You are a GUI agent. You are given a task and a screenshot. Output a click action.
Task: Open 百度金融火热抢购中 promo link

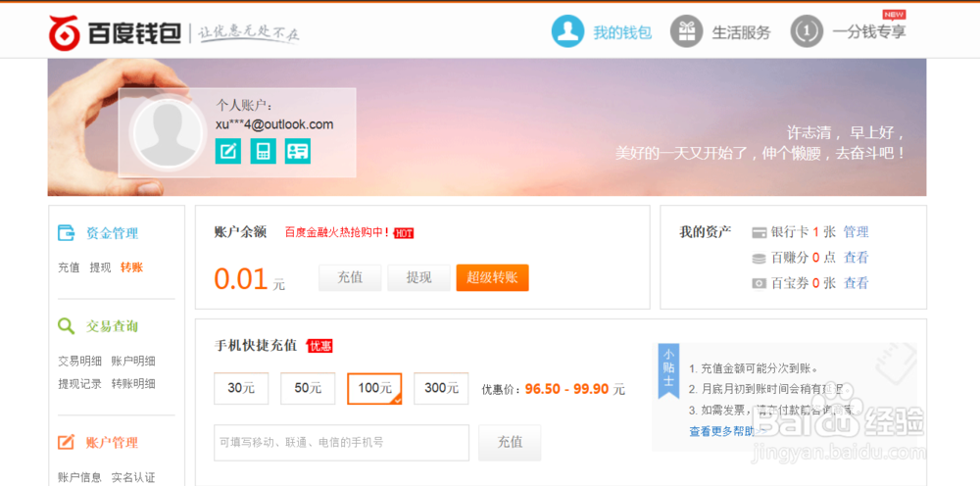pos(337,233)
